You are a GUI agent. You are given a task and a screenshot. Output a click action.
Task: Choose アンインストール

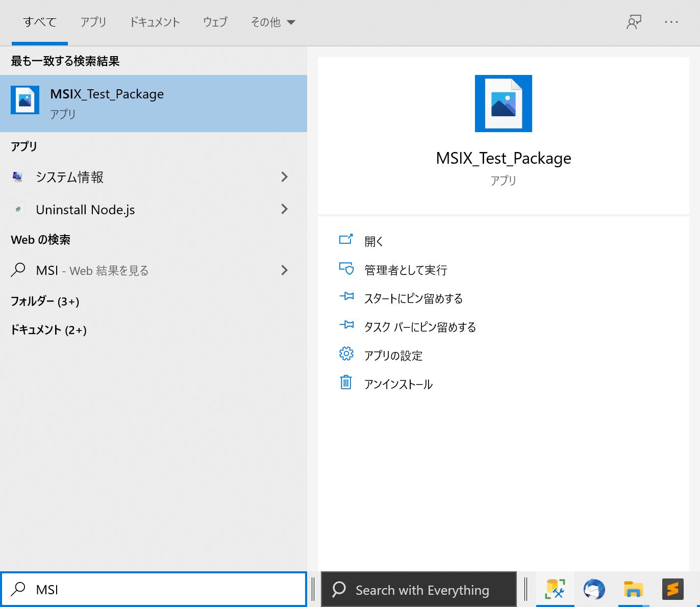click(x=398, y=384)
